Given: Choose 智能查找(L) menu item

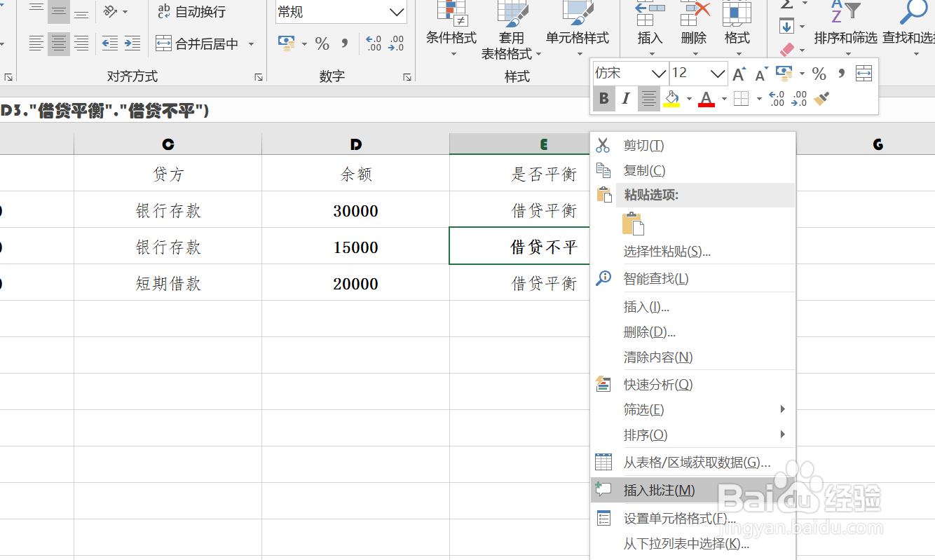Looking at the screenshot, I should click(x=693, y=279).
